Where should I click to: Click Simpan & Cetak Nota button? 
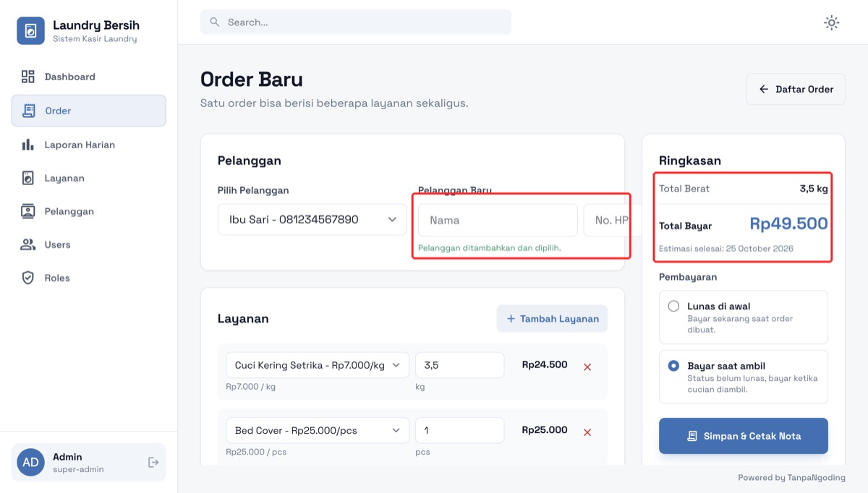tap(743, 436)
